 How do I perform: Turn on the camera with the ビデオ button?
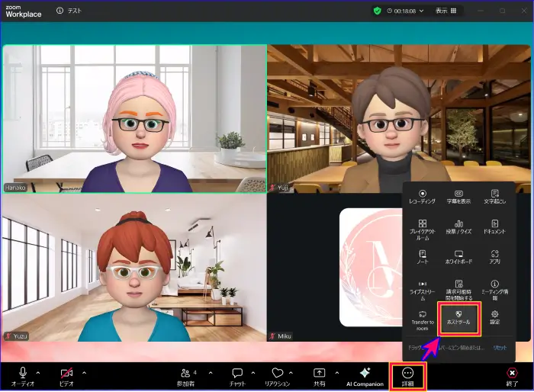tap(66, 373)
